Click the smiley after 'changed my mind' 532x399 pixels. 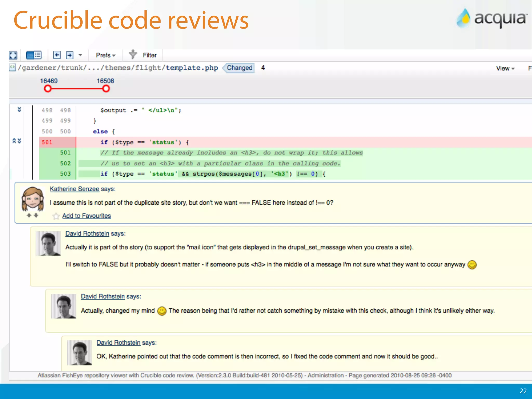(x=162, y=311)
